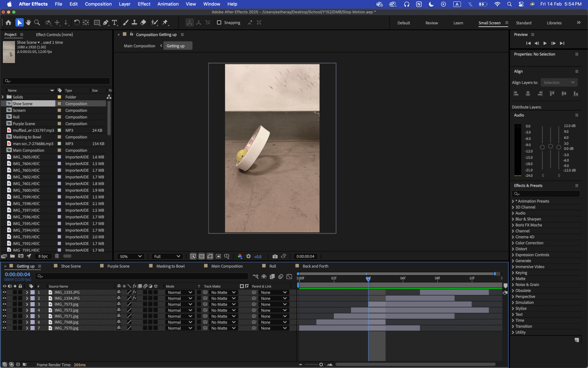The height and width of the screenshot is (368, 588).
Task: Expand layer 1 IMG_1335.JPG properties
Action: pos(27,292)
